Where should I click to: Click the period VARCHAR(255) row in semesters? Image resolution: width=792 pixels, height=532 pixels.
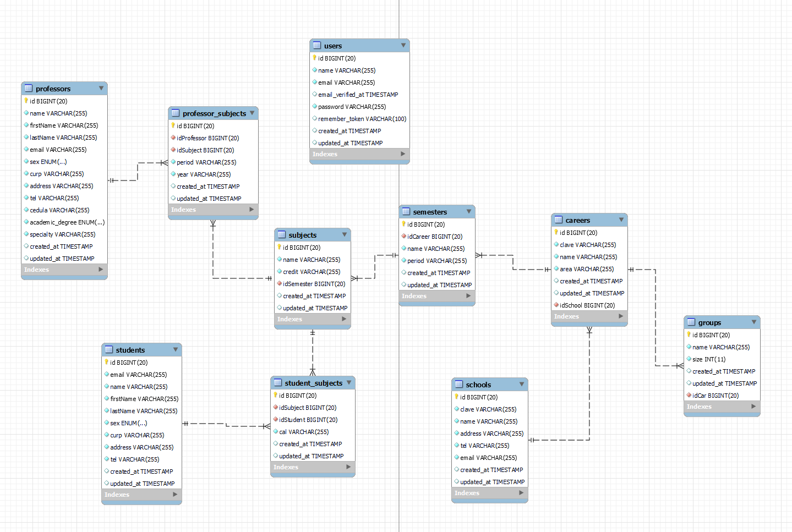click(x=436, y=260)
